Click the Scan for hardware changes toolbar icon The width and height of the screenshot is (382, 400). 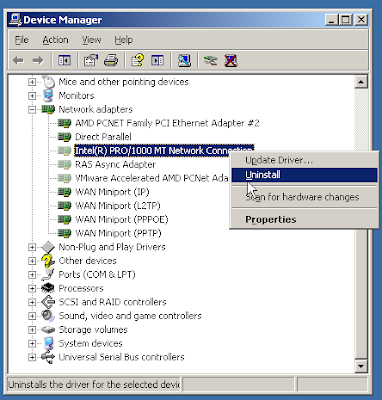pos(184,60)
